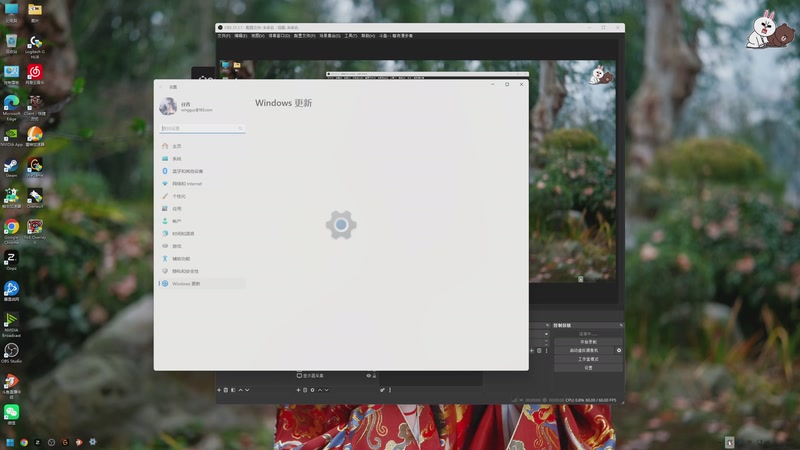Open Accessibility settings in sidebar
This screenshot has height=450, width=800.
[x=202, y=259]
